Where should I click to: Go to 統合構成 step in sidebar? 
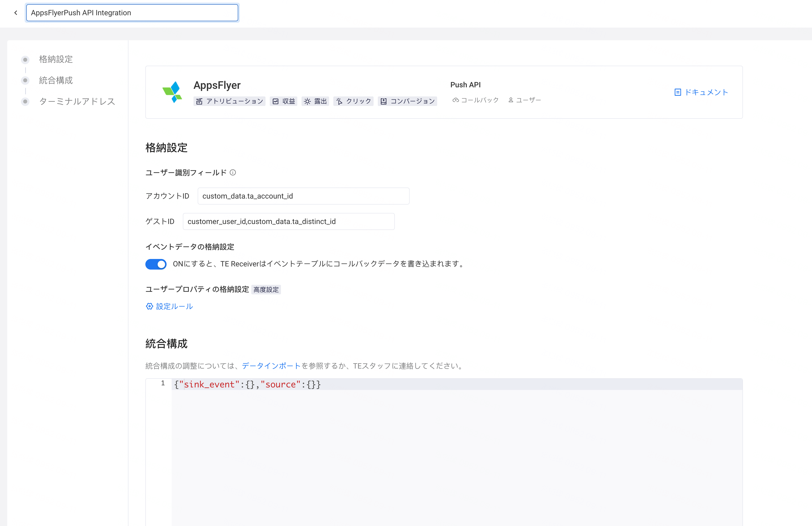pyautogui.click(x=56, y=81)
